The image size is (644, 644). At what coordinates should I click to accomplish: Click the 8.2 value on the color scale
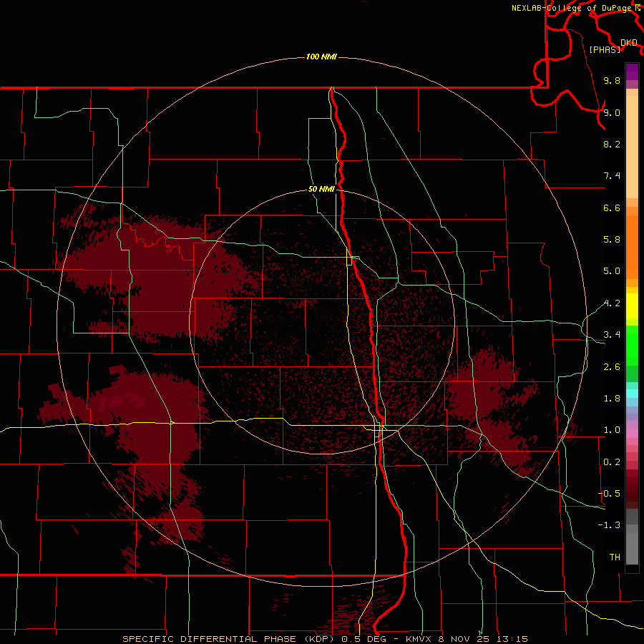[x=612, y=144]
